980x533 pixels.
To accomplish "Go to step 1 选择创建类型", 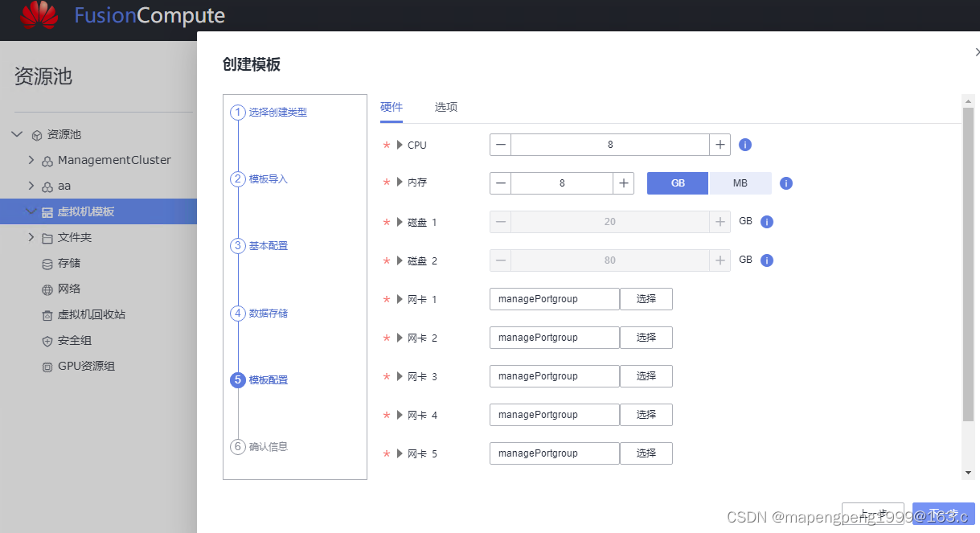I will (x=269, y=113).
